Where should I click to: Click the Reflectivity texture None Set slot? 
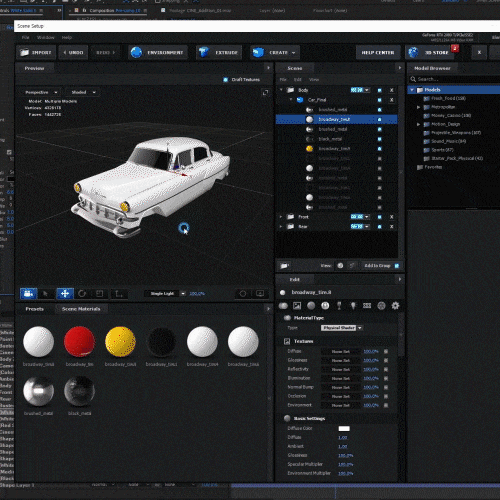click(341, 369)
